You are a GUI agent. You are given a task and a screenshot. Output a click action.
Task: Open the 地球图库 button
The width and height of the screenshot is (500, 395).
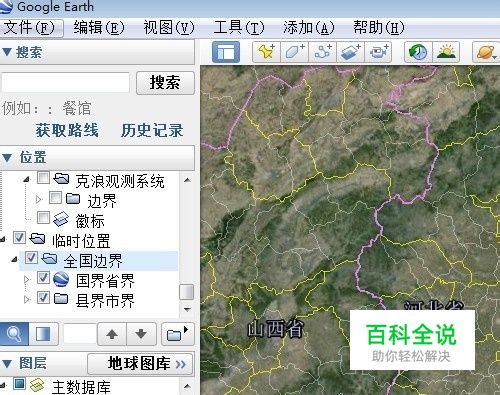point(140,364)
